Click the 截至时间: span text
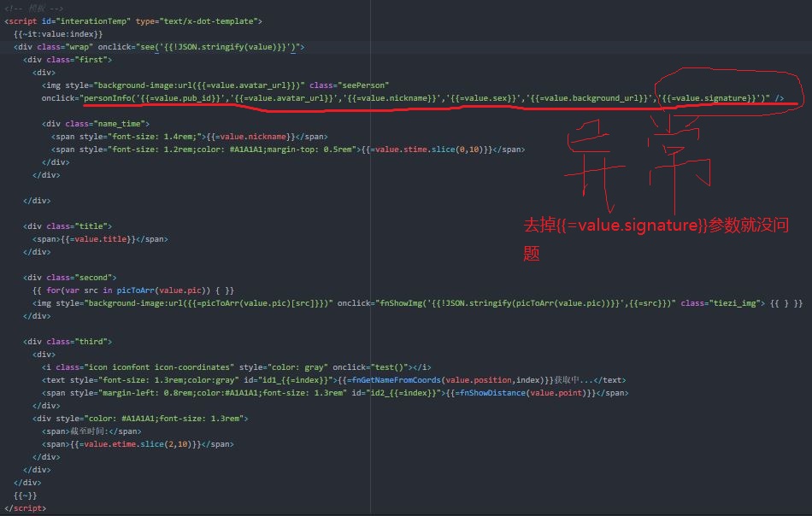Viewport: 812px width, 516px height. pyautogui.click(x=90, y=431)
